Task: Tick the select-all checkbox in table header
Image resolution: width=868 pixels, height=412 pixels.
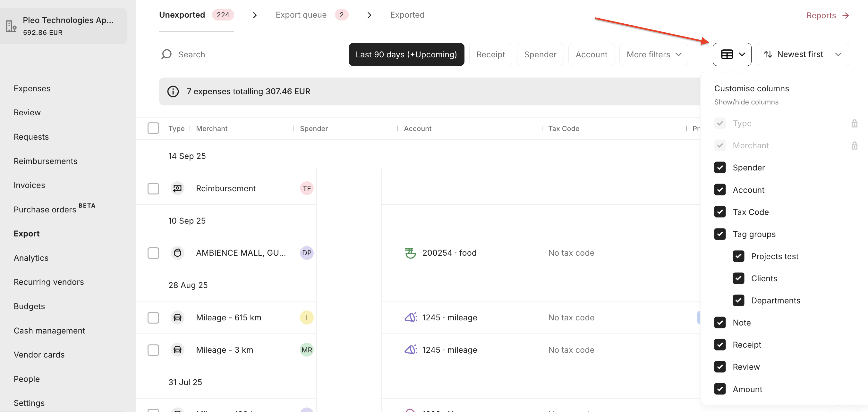Action: [153, 128]
